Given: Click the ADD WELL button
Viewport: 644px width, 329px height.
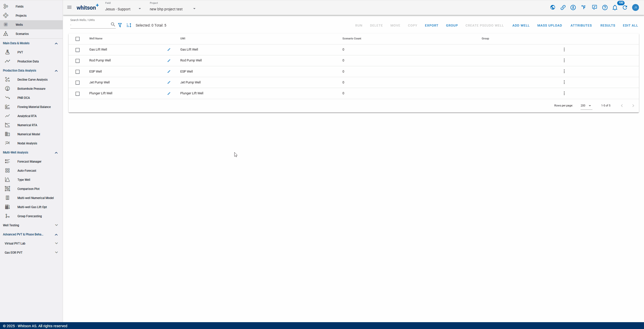Looking at the screenshot, I should [521, 26].
